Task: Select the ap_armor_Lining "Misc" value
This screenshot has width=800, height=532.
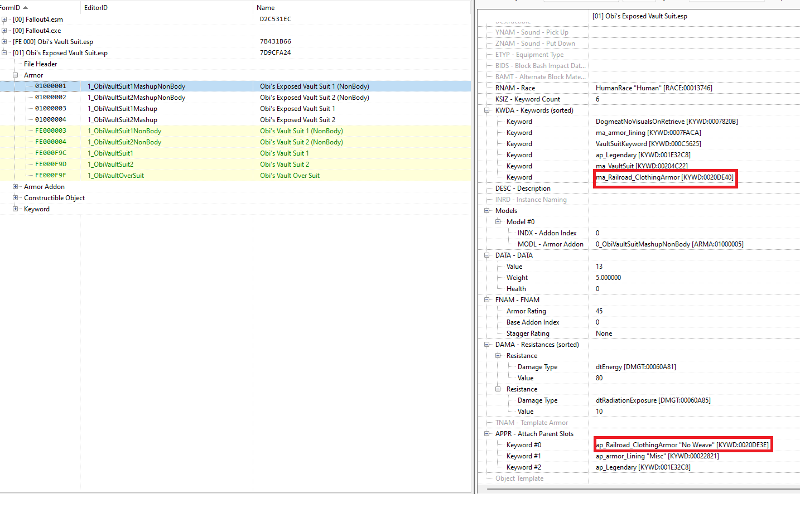Action: click(657, 456)
